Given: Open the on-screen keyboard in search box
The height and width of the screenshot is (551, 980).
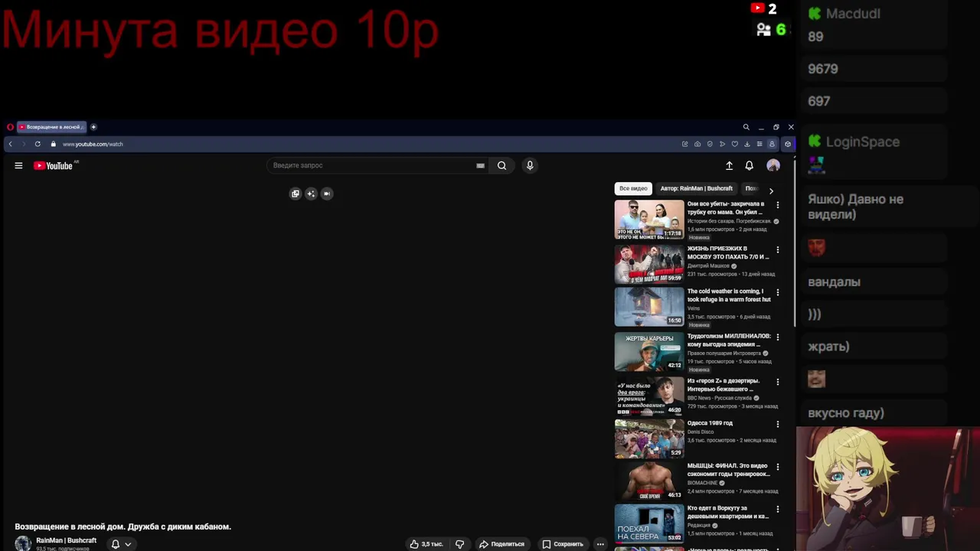Looking at the screenshot, I should (x=480, y=165).
